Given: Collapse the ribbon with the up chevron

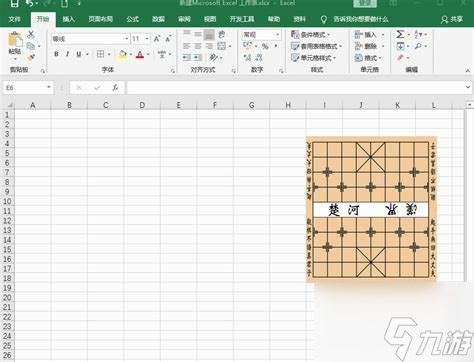Looking at the screenshot, I should pyautogui.click(x=468, y=71).
